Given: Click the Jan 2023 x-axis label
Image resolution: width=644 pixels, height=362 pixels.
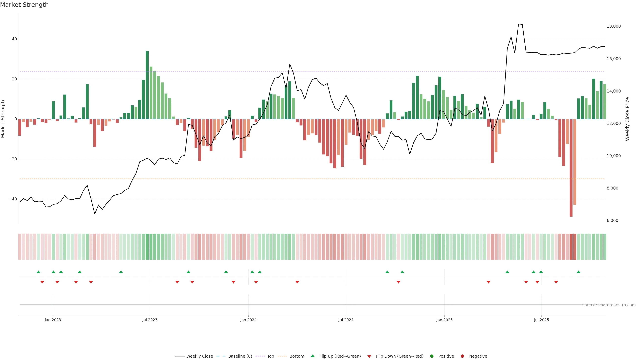Looking at the screenshot, I should click(x=53, y=320).
